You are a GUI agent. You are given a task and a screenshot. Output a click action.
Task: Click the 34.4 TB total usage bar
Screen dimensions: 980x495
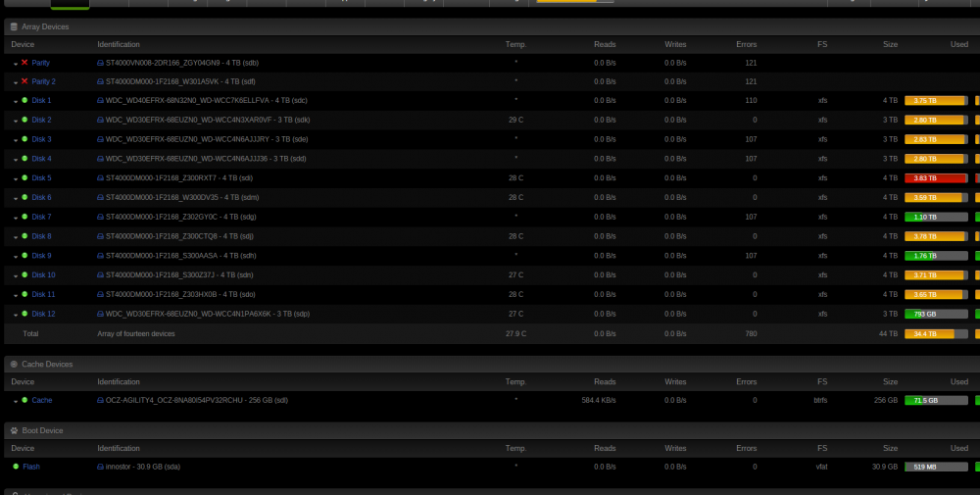click(x=936, y=333)
